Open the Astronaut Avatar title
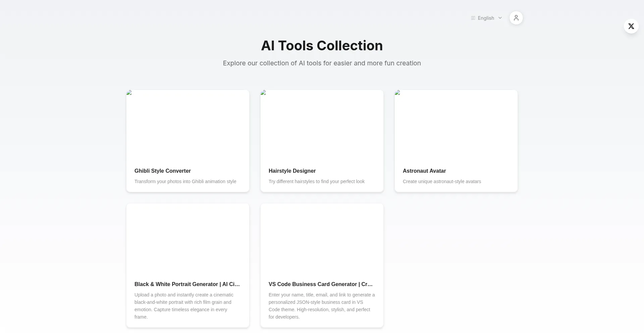This screenshot has width=644, height=333. [x=424, y=171]
